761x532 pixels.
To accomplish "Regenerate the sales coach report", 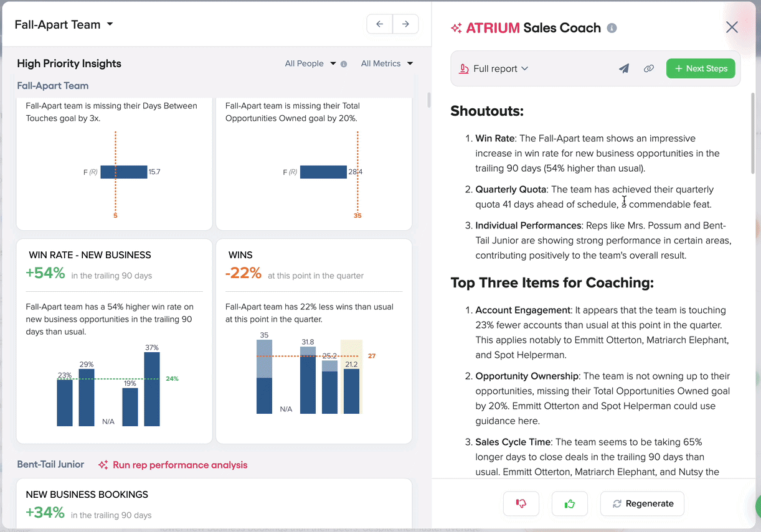I will (x=642, y=503).
